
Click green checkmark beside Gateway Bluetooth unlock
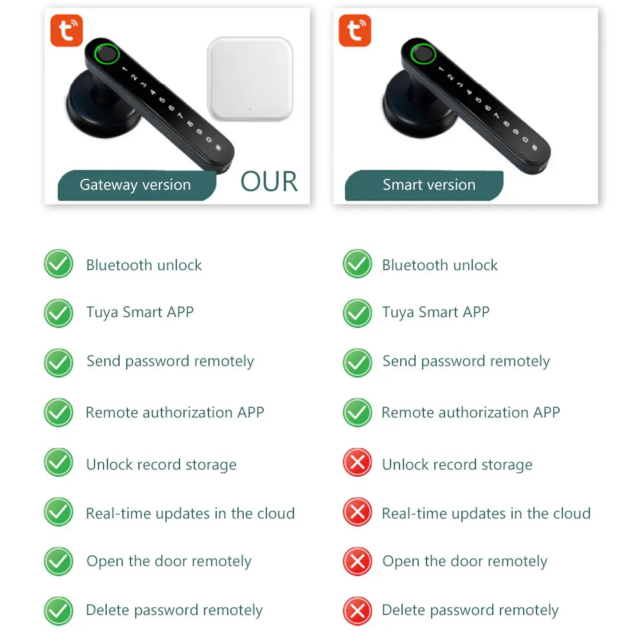(x=59, y=264)
